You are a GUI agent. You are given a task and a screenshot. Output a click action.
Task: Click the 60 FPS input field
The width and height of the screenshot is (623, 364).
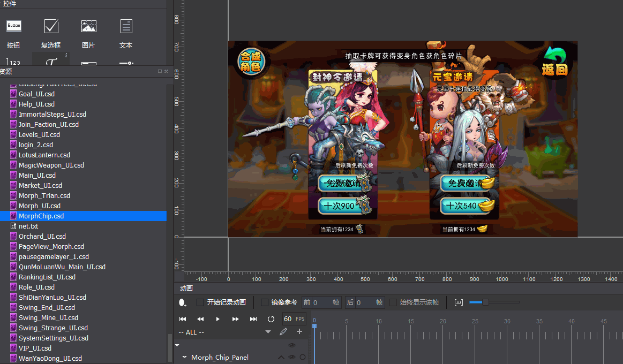[288, 319]
